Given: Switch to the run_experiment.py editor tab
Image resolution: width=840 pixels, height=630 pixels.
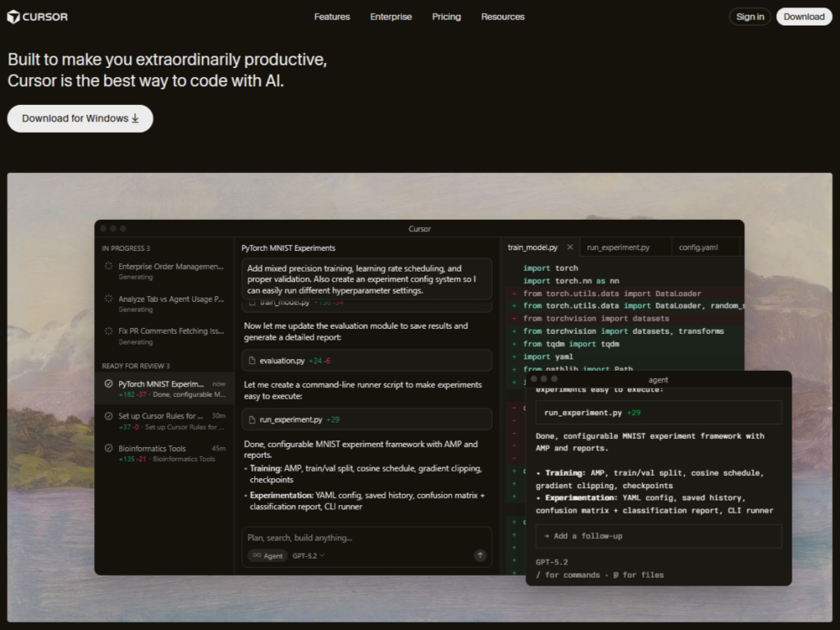Looking at the screenshot, I should (x=618, y=247).
